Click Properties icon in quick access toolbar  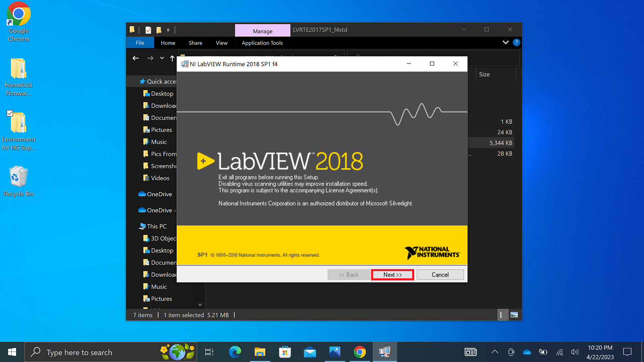click(x=149, y=30)
